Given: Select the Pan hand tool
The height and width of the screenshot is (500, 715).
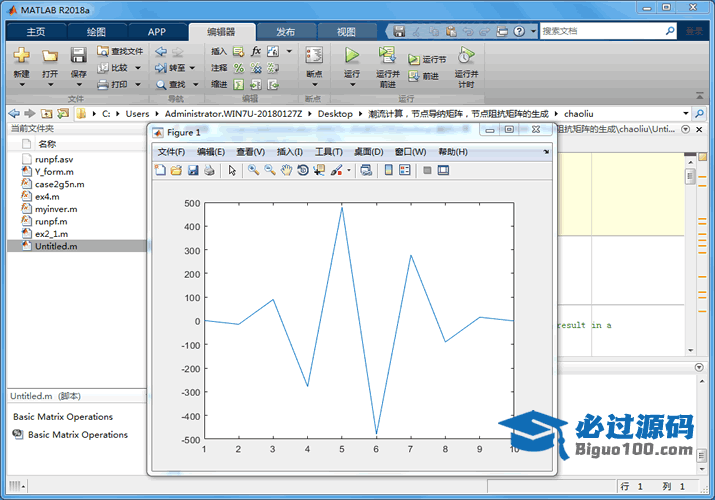Looking at the screenshot, I should 286,170.
